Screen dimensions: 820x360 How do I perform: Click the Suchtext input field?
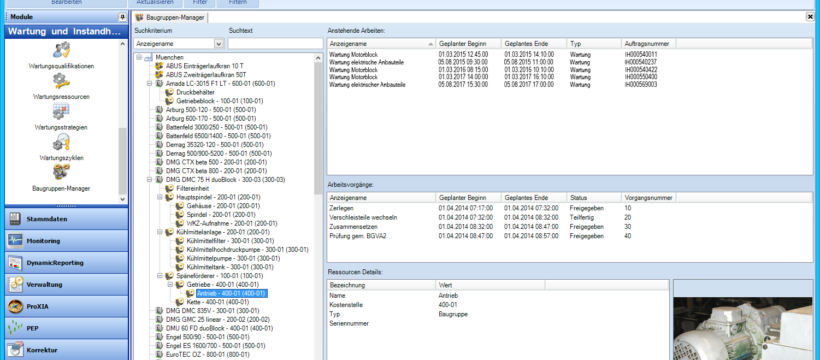(x=275, y=44)
